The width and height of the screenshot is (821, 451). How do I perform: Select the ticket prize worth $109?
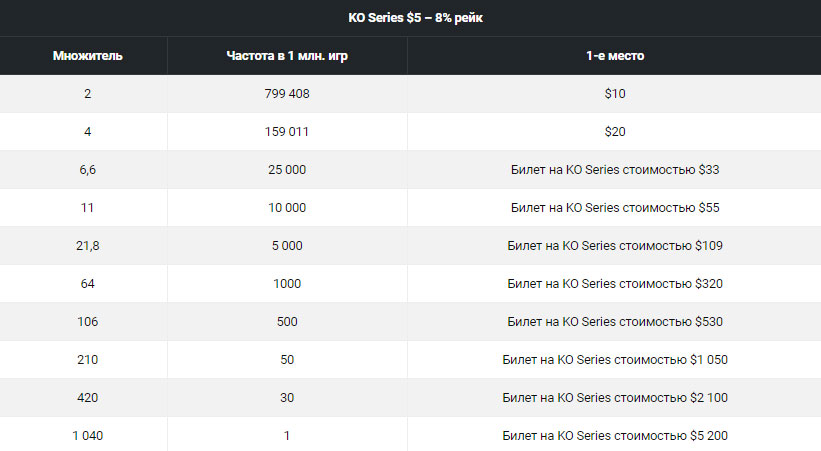pos(614,246)
